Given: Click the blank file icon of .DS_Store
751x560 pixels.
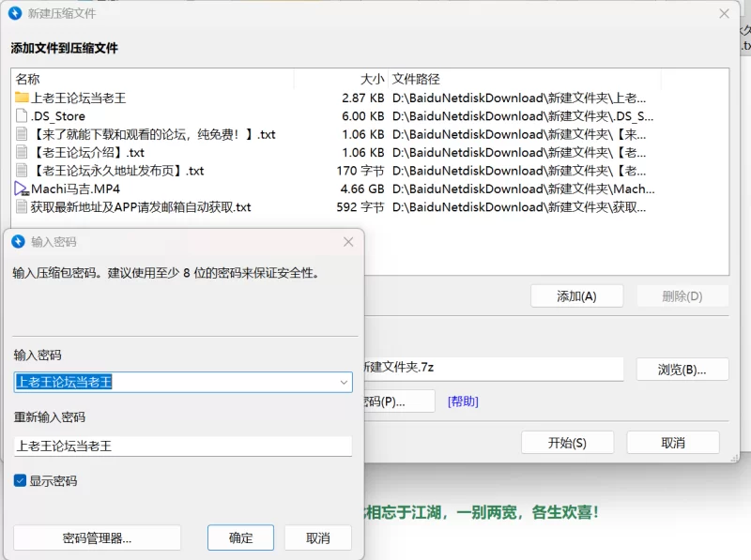Looking at the screenshot, I should (x=22, y=115).
